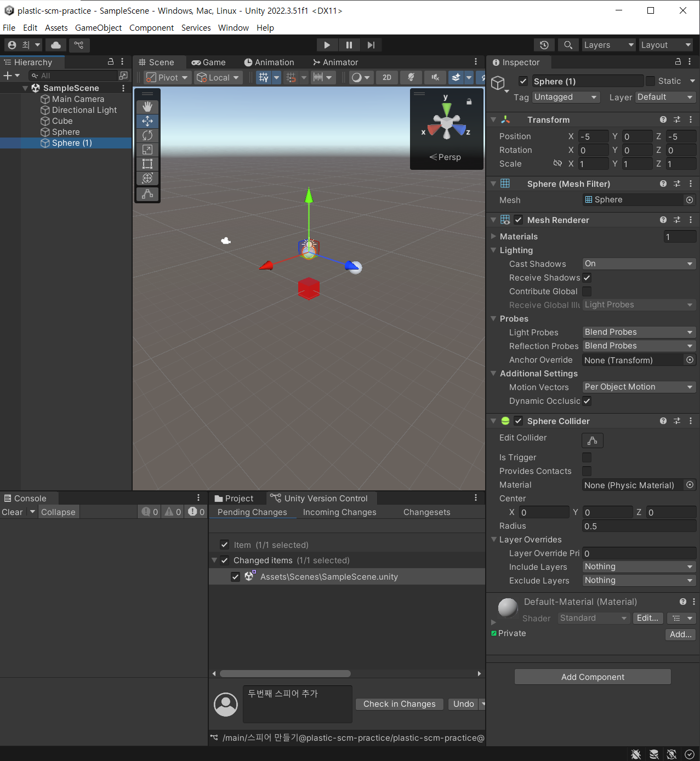Open the custom editor tools icon
The height and width of the screenshot is (761, 700).
(x=147, y=194)
